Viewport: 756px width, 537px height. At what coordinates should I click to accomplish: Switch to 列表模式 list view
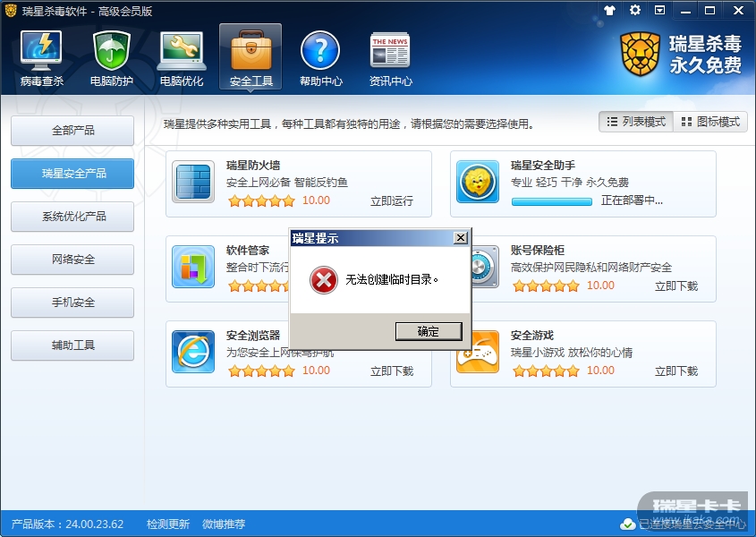[x=636, y=122]
